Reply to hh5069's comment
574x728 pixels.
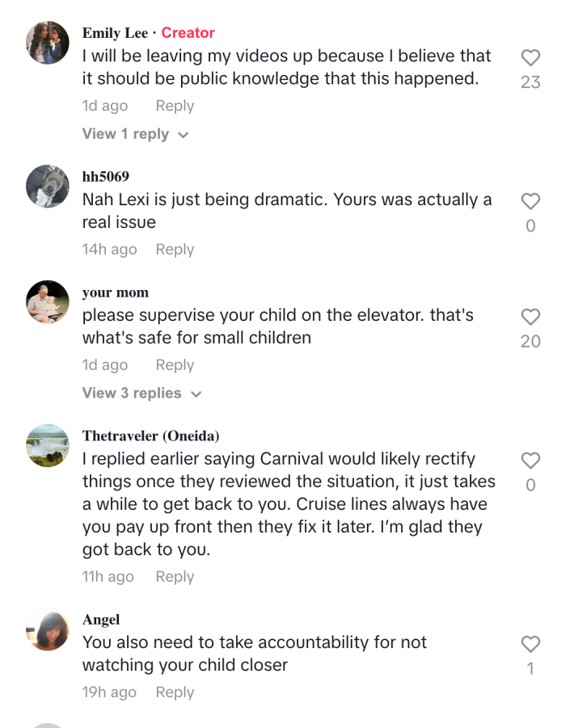coord(175,250)
